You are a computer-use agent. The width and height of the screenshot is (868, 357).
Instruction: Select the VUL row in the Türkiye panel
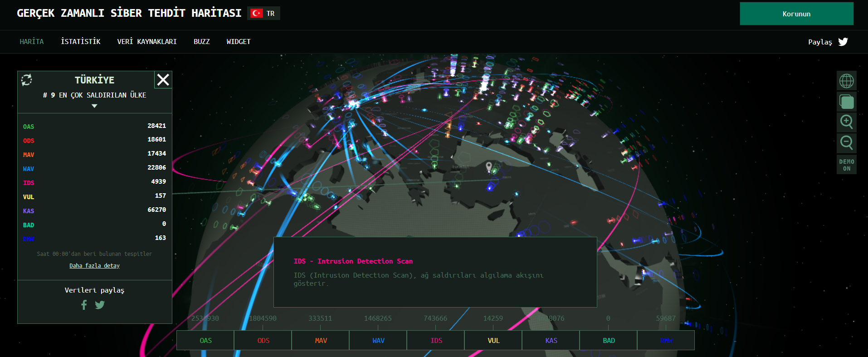94,196
